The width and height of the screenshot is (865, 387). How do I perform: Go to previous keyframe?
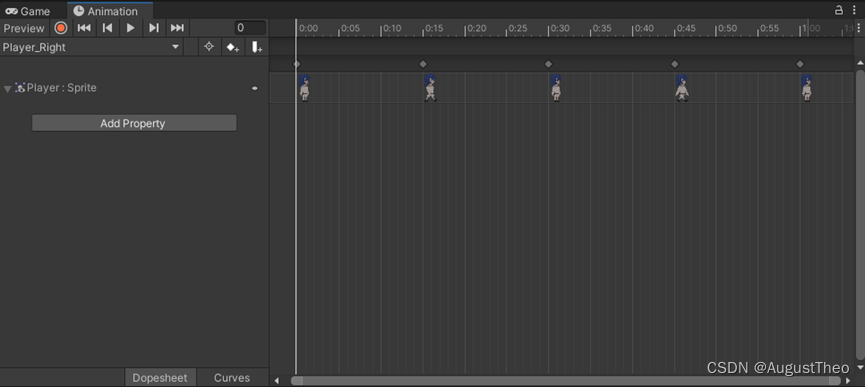[x=108, y=28]
